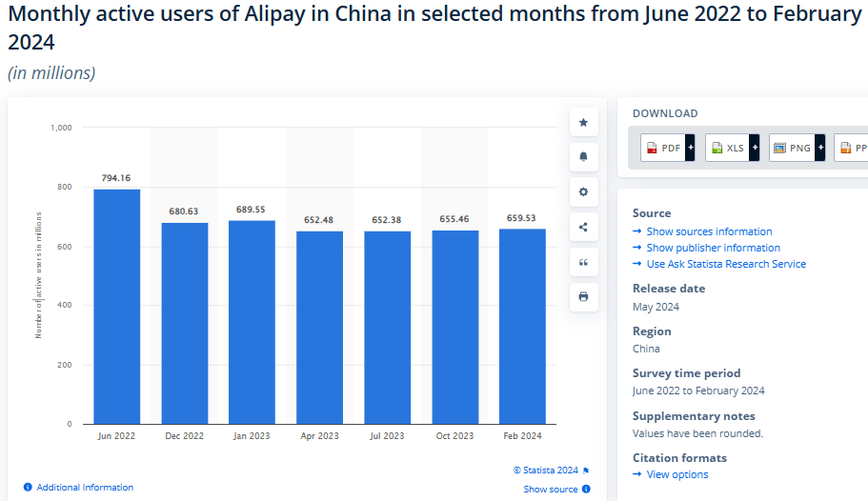Viewport: 868px width, 501px height.
Task: Click the Jun 2022 axis label
Action: [x=116, y=435]
